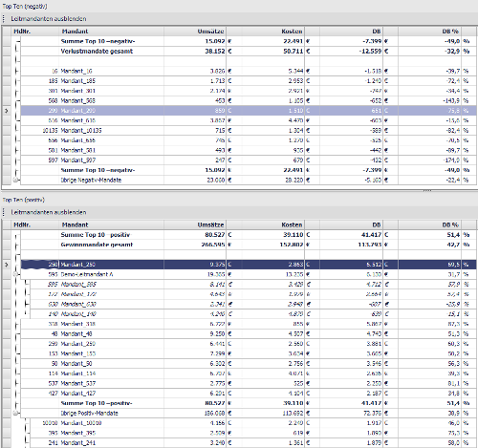Expand the 'Übrige Negativ-Mandate' node

click(x=15, y=180)
